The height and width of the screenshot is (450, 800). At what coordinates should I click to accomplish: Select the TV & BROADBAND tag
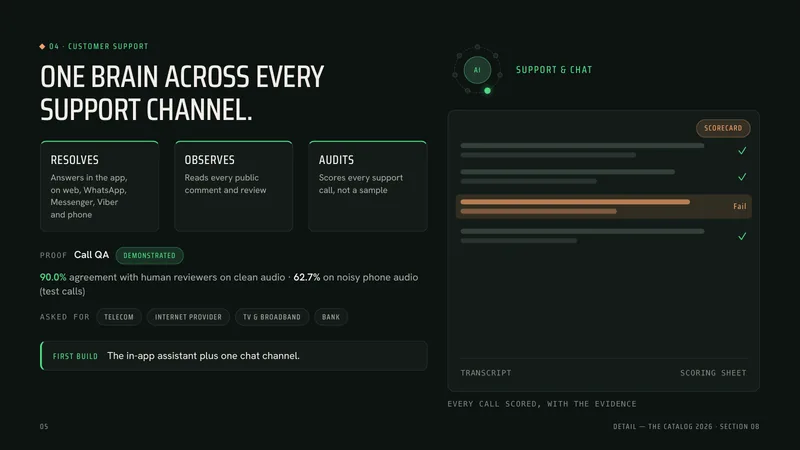(272, 317)
